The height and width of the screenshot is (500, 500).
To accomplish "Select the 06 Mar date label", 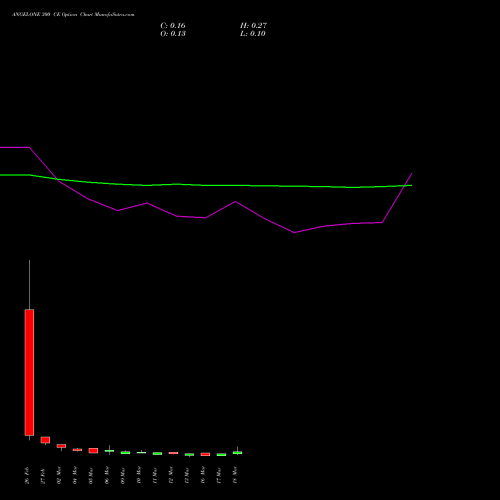I will click(107, 475).
